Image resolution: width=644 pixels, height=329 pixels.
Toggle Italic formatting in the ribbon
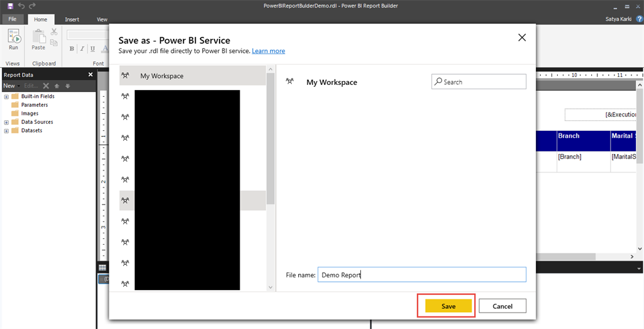[x=82, y=49]
